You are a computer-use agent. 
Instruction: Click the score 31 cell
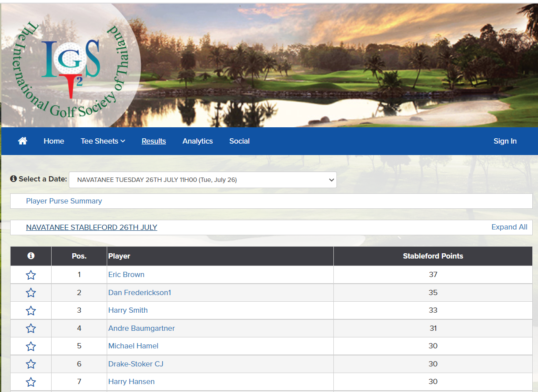pyautogui.click(x=433, y=328)
